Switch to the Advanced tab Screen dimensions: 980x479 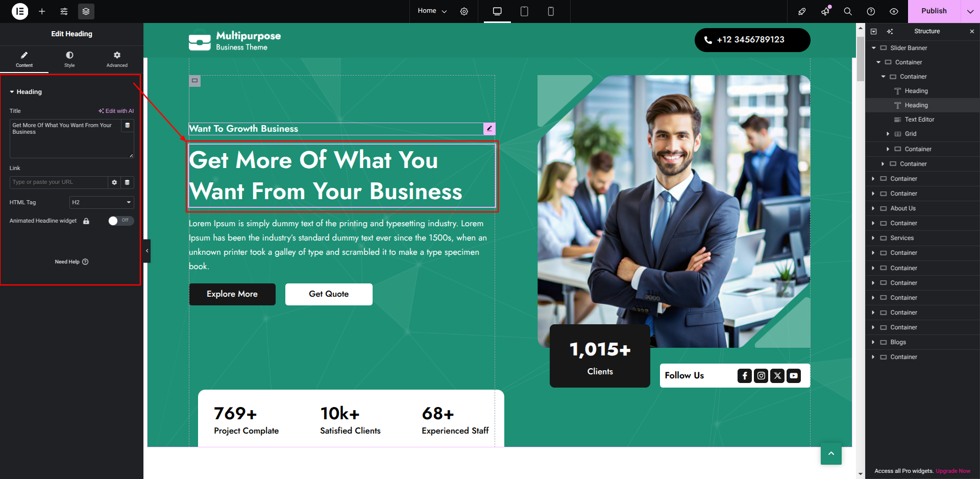pos(117,59)
